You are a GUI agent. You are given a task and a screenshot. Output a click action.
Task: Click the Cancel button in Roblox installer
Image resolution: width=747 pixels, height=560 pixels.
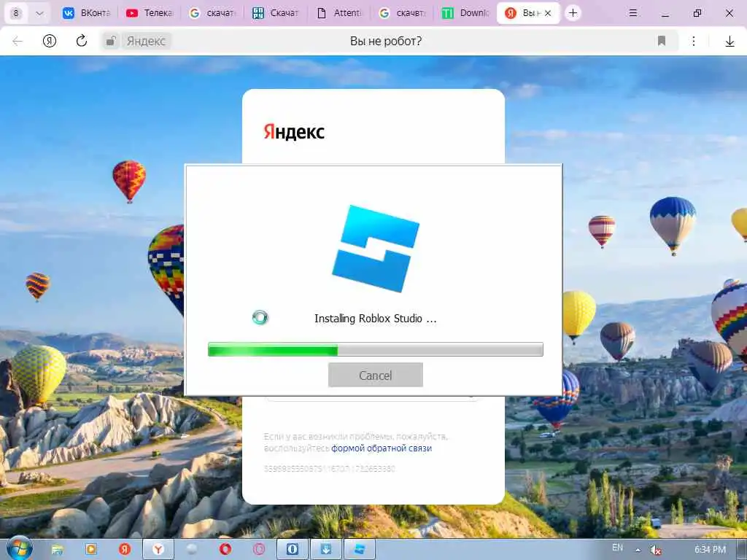coord(376,375)
